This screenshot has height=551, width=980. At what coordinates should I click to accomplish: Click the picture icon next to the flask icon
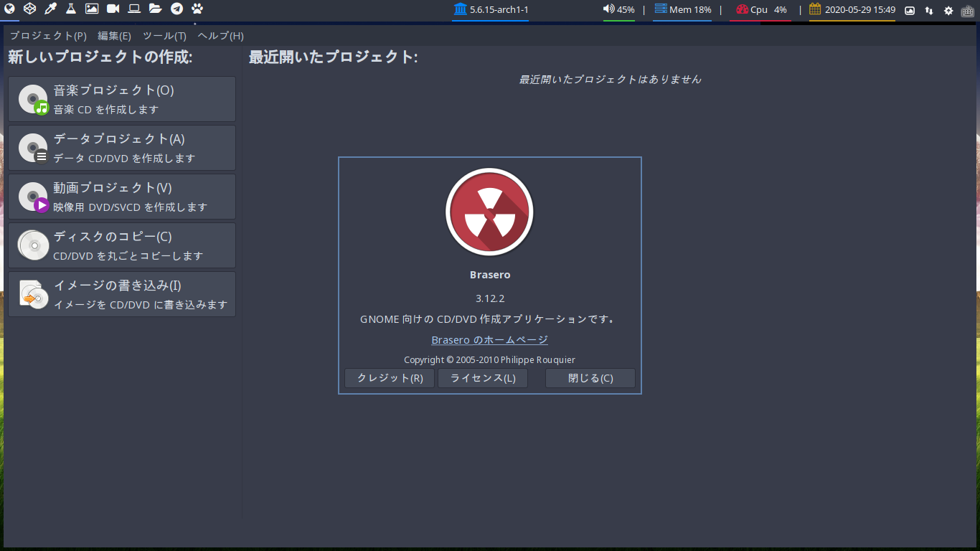[92, 9]
